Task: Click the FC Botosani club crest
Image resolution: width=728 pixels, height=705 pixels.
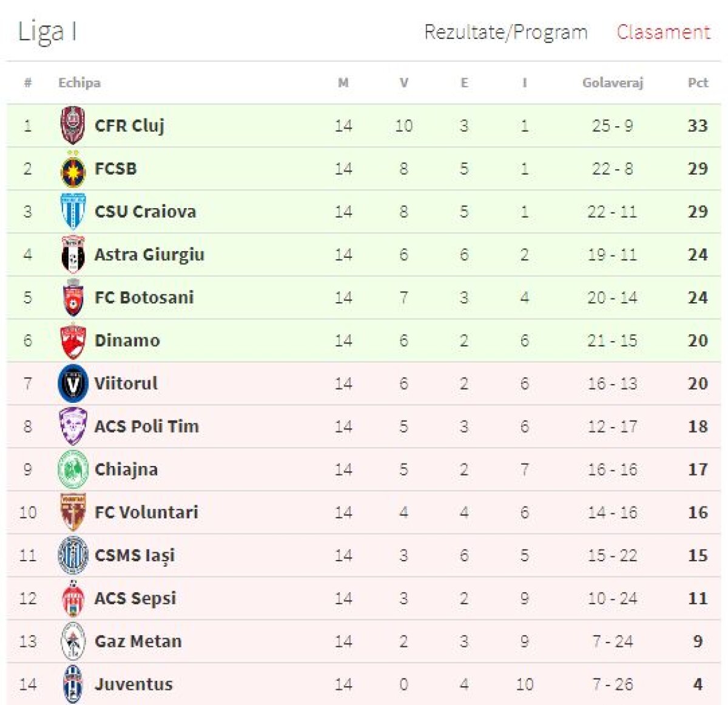Action: tap(73, 298)
